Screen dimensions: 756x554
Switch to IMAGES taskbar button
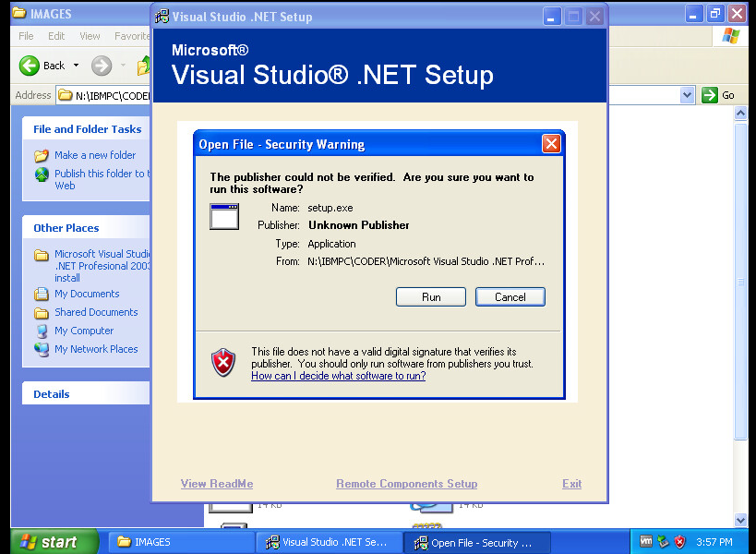click(181, 542)
